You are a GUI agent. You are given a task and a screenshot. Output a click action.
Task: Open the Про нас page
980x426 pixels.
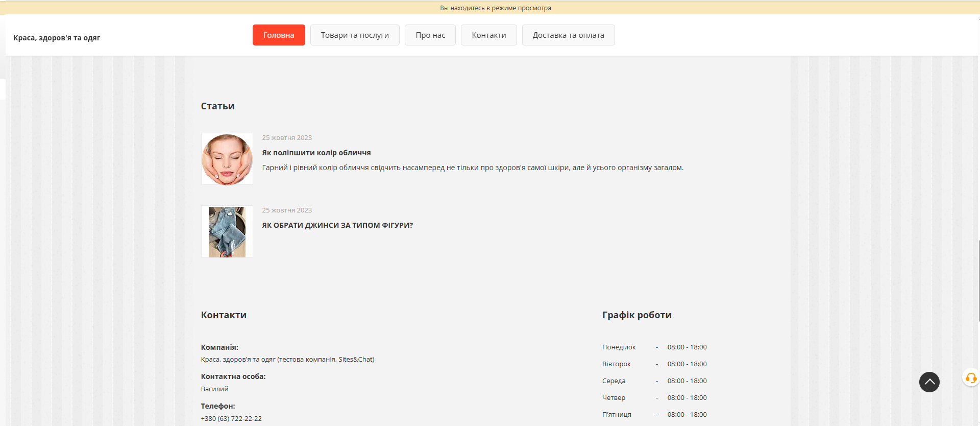[x=430, y=35]
